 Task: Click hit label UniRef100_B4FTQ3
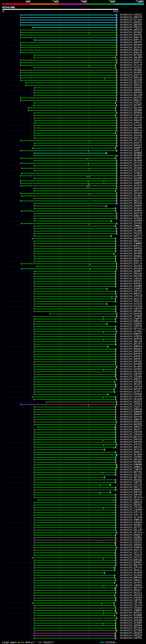point(131,492)
